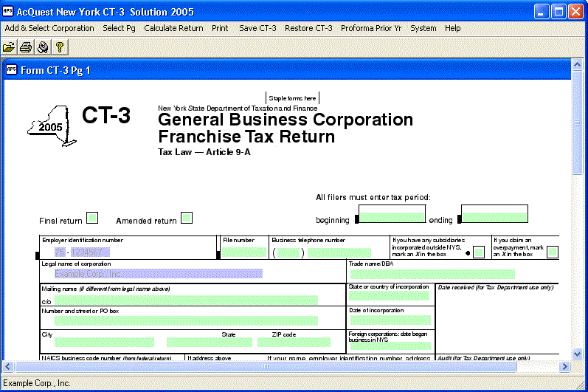Viewport: 588px width, 392px height.
Task: Click the Tax Law — Article 9-A text
Action: (204, 152)
